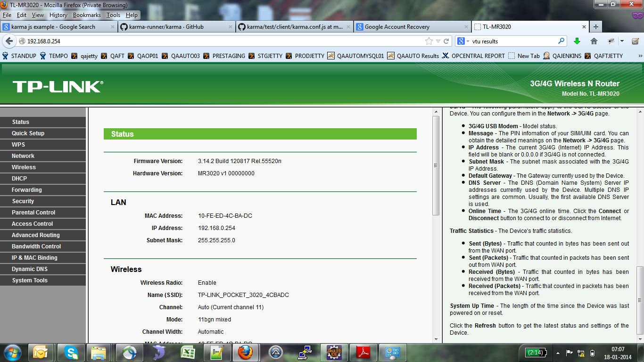Go to the Firefox home page icon
This screenshot has height=362, width=644.
[x=594, y=41]
